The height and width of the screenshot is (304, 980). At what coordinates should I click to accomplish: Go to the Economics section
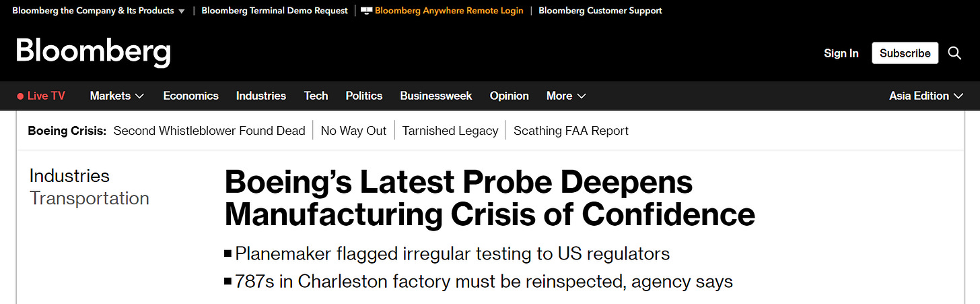190,96
